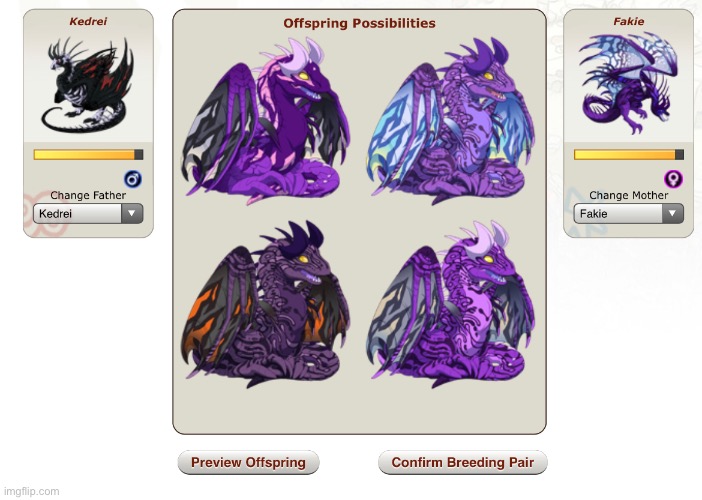
Task: Click Kedrei's dragon portrait
Action: [88, 85]
